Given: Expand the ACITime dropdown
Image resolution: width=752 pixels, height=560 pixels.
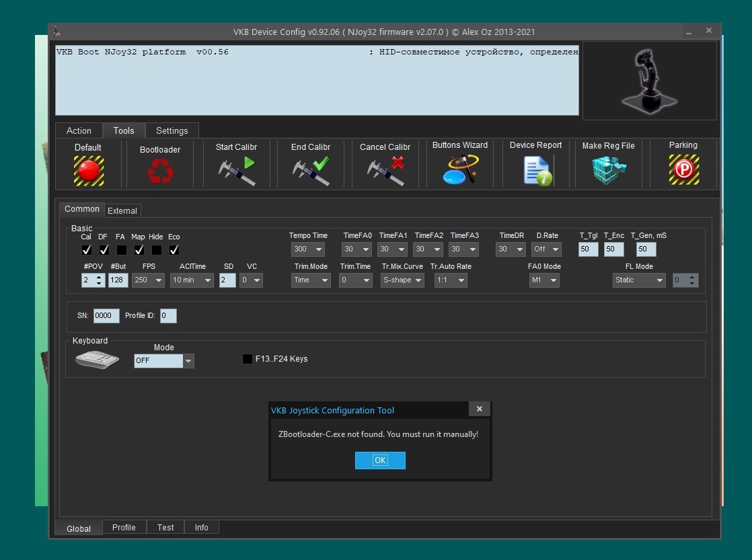Looking at the screenshot, I should coord(192,280).
